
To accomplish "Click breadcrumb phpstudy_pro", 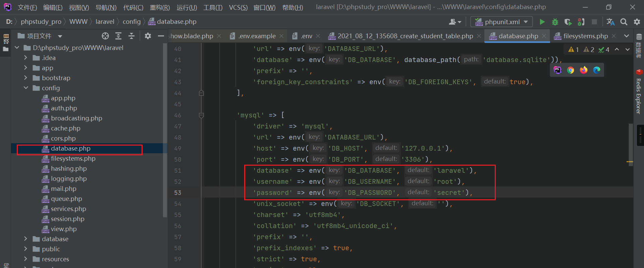I will click(x=41, y=22).
